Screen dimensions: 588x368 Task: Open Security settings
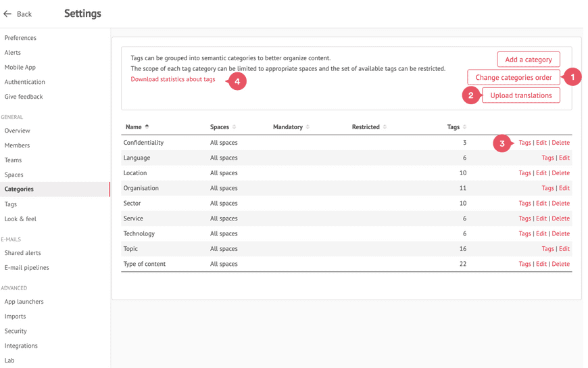(16, 331)
